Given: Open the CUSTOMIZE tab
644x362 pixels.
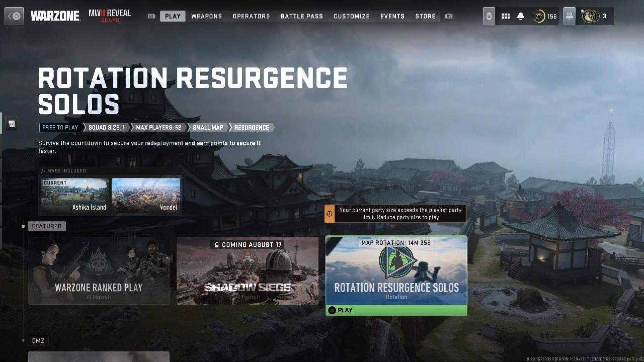Looking at the screenshot, I should [x=352, y=16].
